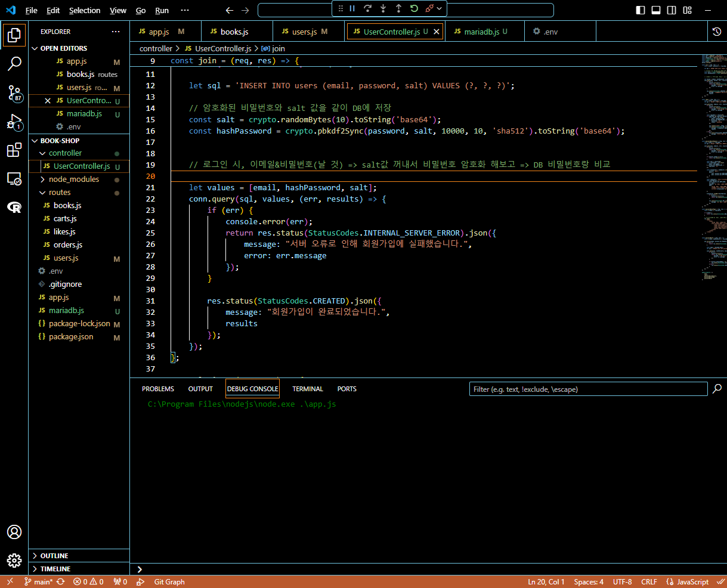Toggle the primary side bar layout
The height and width of the screenshot is (588, 727).
coord(641,10)
